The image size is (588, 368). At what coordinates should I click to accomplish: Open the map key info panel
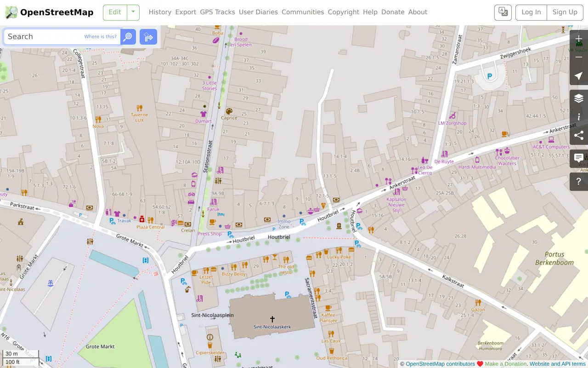[x=579, y=117]
